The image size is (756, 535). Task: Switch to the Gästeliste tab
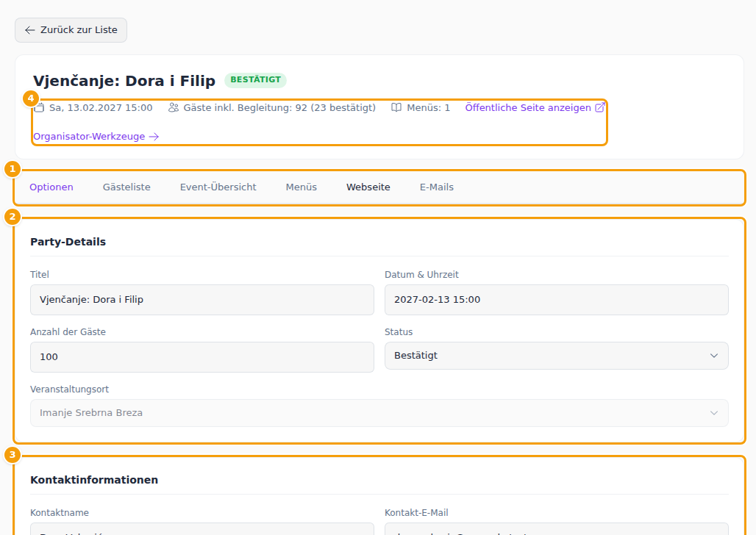[126, 187]
